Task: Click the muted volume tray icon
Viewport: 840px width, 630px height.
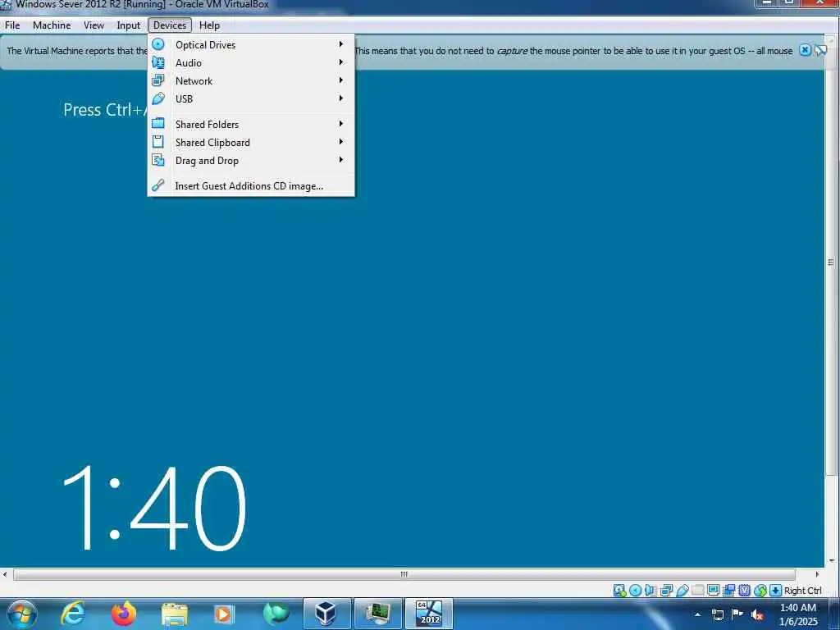Action: pyautogui.click(x=757, y=614)
